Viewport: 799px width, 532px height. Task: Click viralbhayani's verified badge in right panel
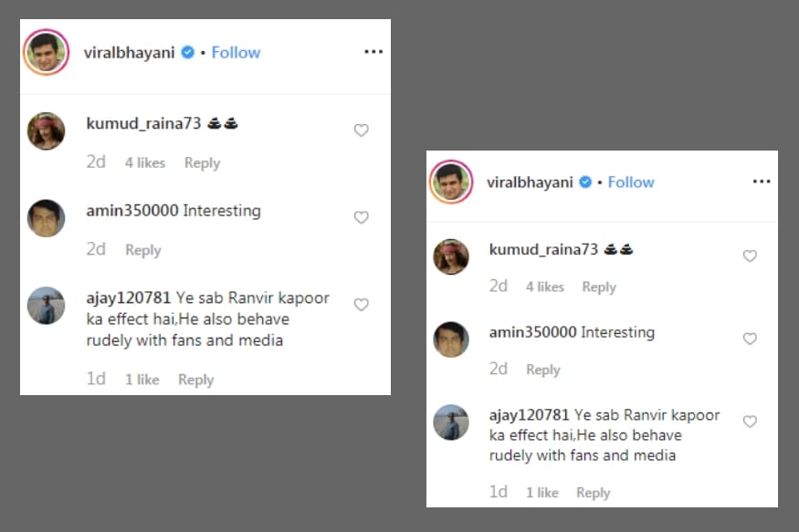[584, 182]
